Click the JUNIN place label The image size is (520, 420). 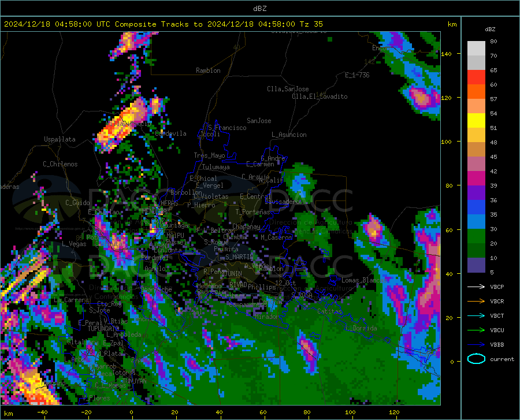pyautogui.click(x=233, y=274)
